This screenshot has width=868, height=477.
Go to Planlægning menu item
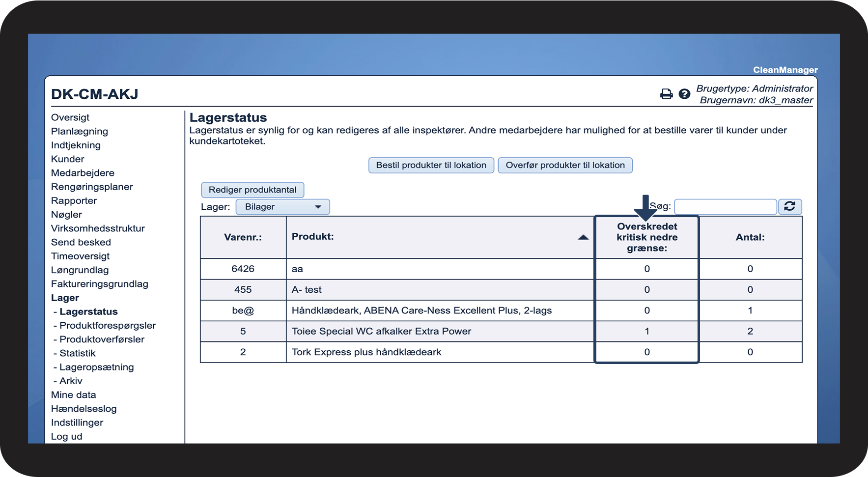tap(80, 131)
